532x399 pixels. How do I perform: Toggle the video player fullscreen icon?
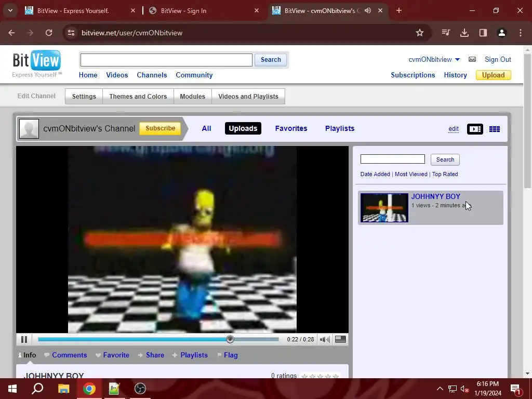click(x=340, y=339)
